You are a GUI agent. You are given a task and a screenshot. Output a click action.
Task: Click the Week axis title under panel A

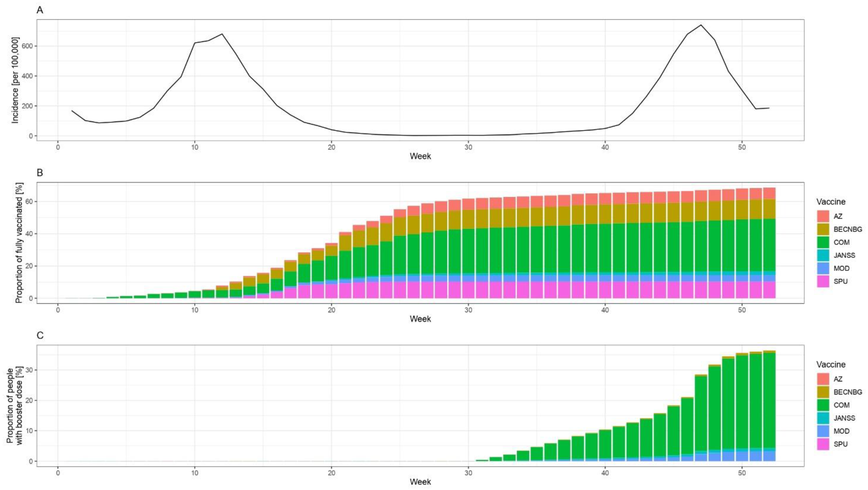point(420,156)
